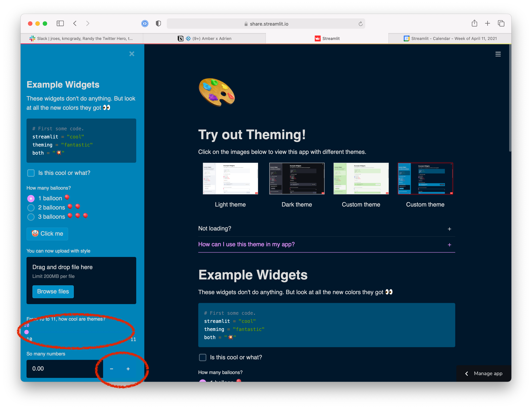Select the blue Custom theme thumbnail
532x409 pixels.
[425, 178]
